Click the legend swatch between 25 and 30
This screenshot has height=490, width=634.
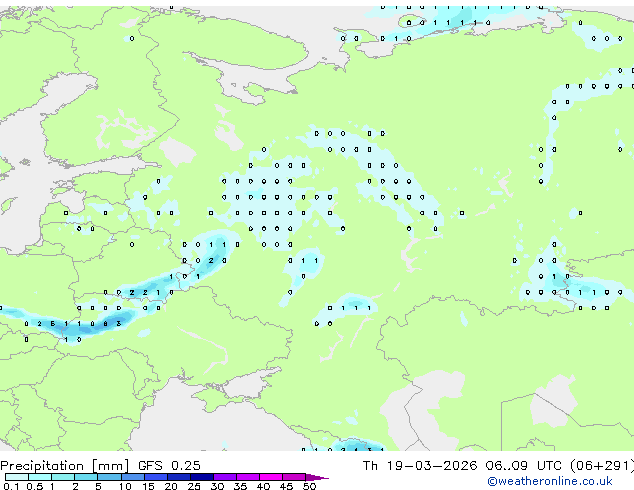202,477
